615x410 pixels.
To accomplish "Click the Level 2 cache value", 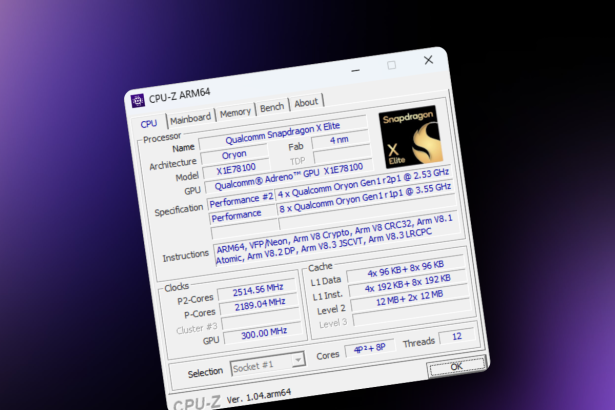I will pyautogui.click(x=410, y=298).
